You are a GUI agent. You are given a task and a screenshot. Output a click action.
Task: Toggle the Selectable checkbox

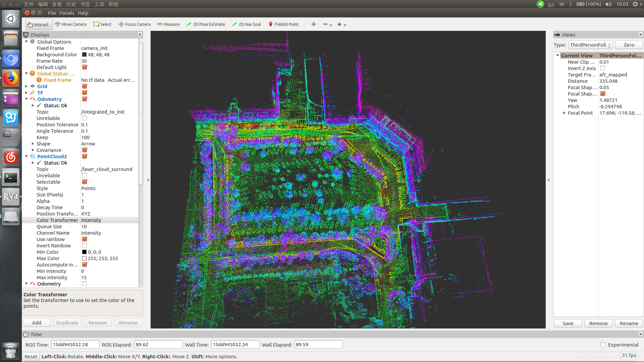85,182
